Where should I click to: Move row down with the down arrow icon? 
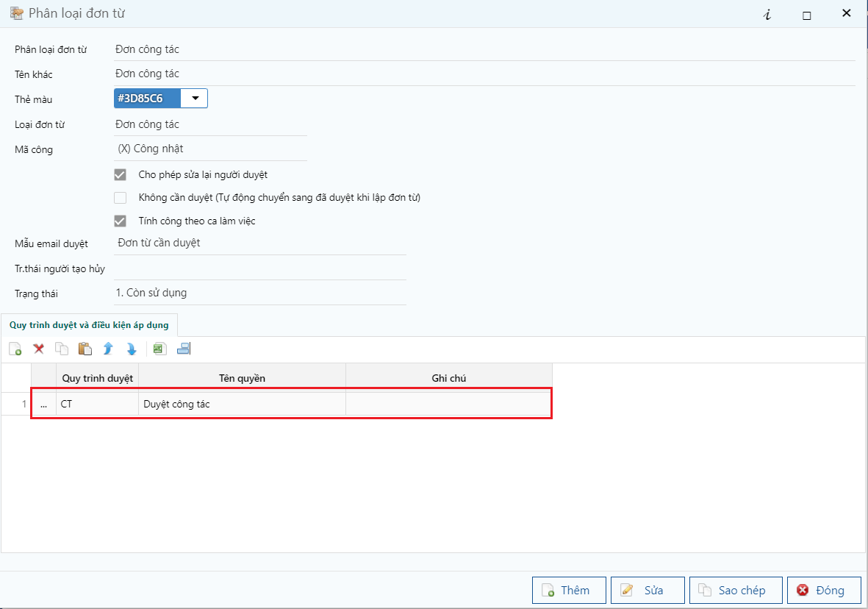coord(132,349)
